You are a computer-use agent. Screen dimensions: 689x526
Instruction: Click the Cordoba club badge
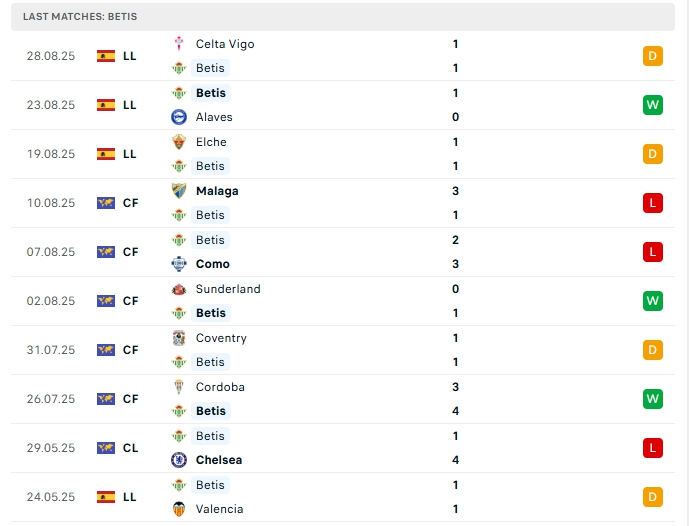[x=179, y=387]
